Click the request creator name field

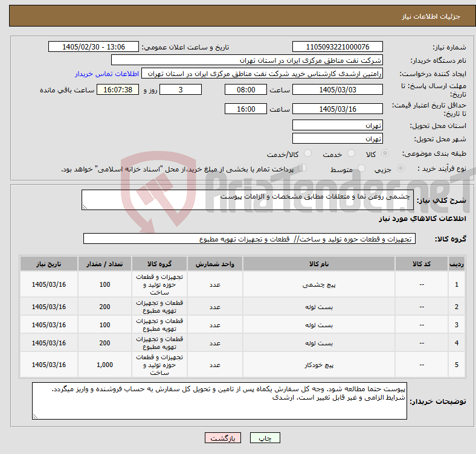262,74
